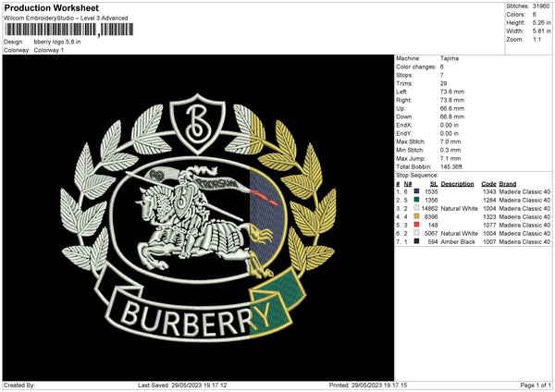Viewport: 555px width, 392px height.
Task: Click the "Stop Sequence:" heading
Action: coord(417,176)
